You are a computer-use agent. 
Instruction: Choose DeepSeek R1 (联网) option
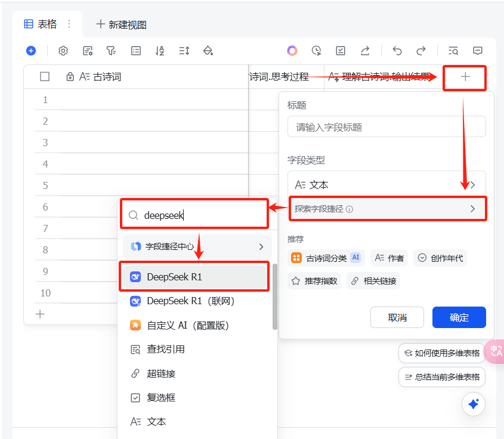[x=194, y=301]
